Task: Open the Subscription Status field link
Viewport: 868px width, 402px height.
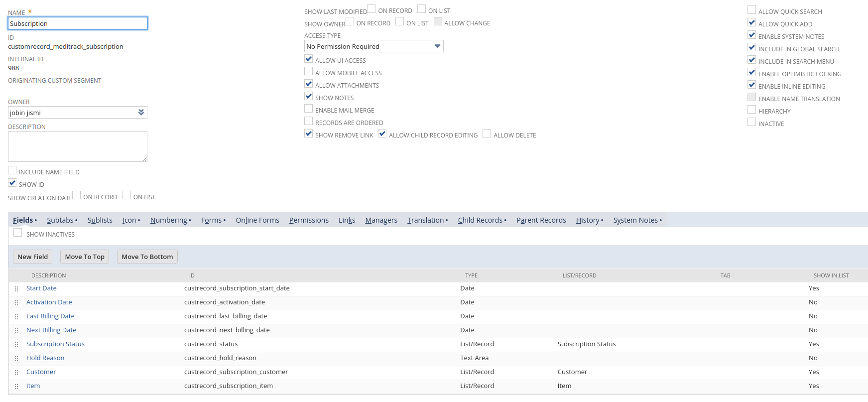Action: pos(55,344)
